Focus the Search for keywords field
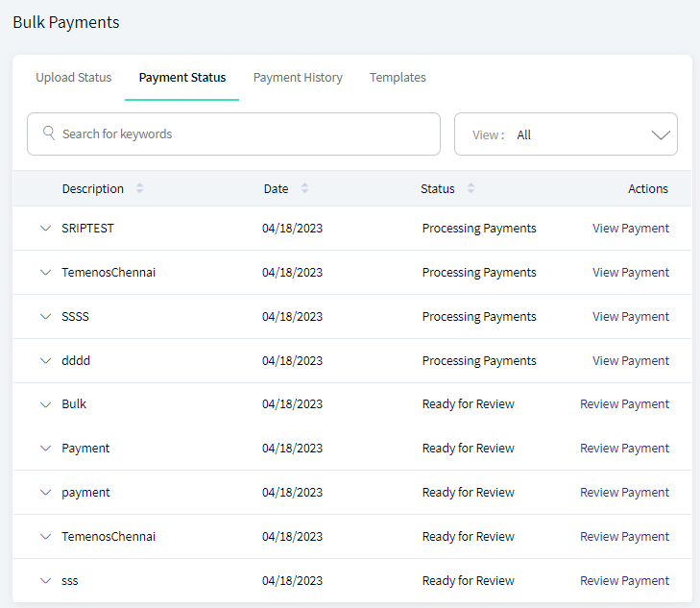 coord(233,134)
